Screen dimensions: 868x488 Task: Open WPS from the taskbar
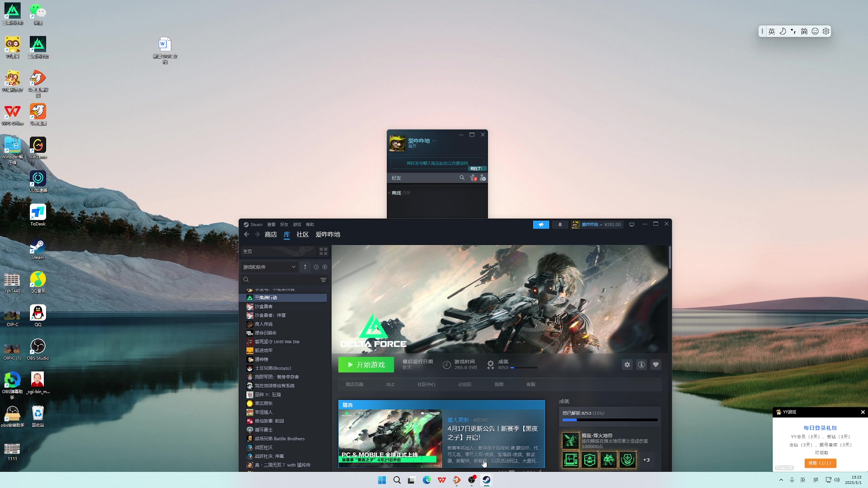coord(442,480)
